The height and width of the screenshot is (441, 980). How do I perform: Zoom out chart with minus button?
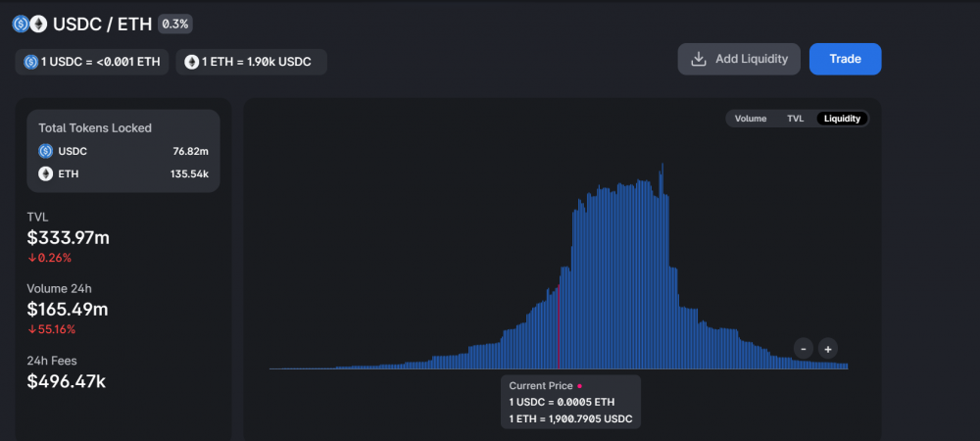(x=804, y=349)
